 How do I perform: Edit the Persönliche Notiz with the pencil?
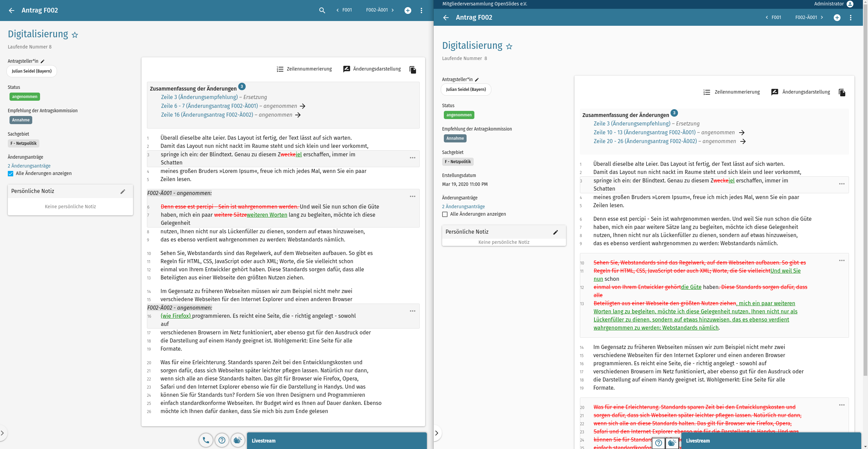123,192
